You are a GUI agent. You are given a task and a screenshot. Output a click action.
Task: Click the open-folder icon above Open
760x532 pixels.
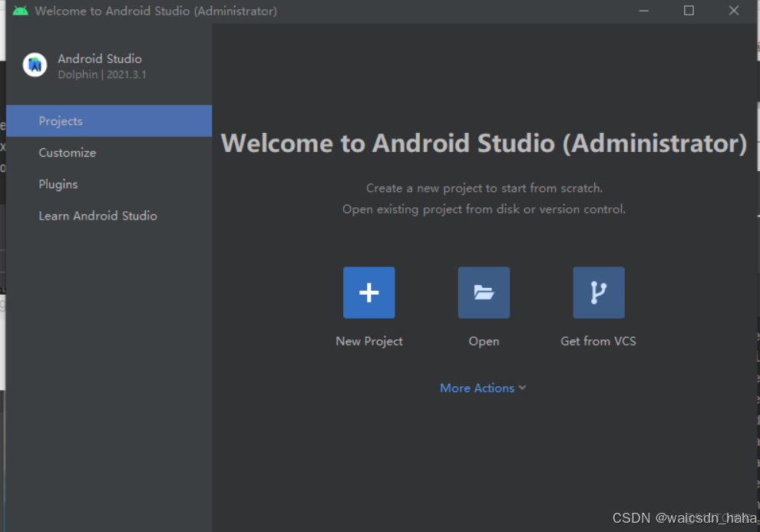[x=484, y=292]
